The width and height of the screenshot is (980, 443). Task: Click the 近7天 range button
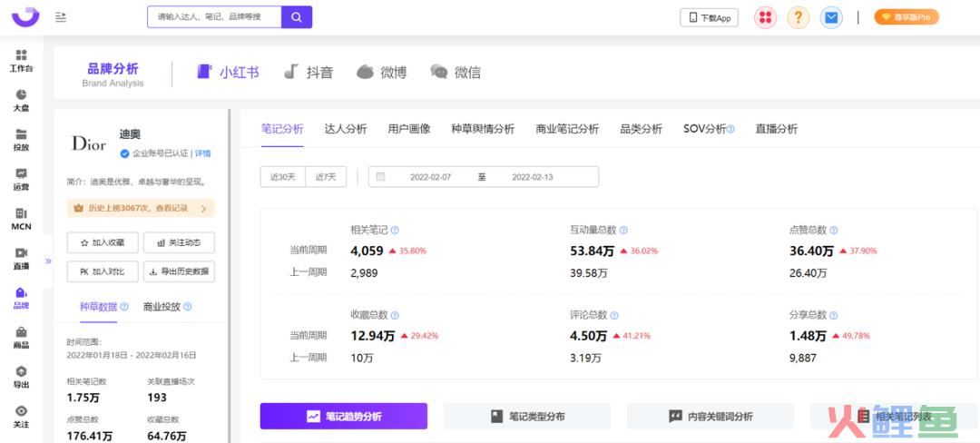326,177
